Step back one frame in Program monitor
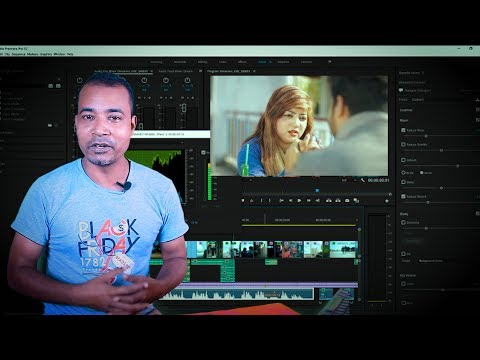This screenshot has height=360, width=480. coord(290,200)
